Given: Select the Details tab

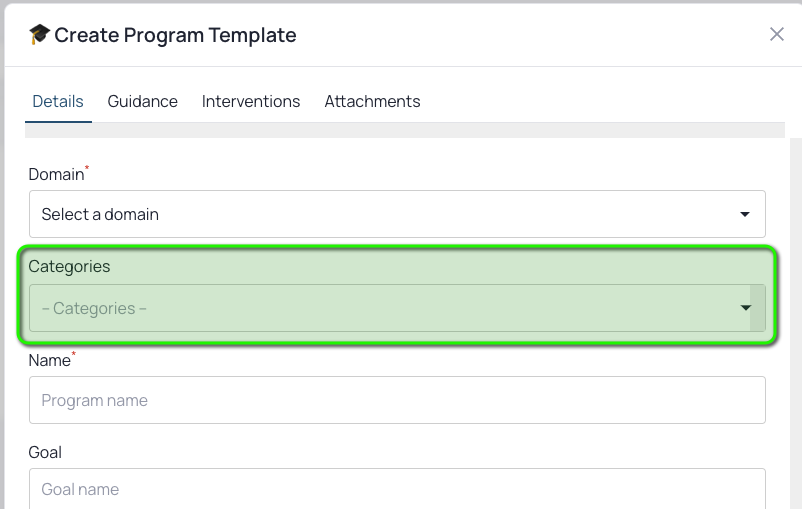Looking at the screenshot, I should click(x=58, y=101).
